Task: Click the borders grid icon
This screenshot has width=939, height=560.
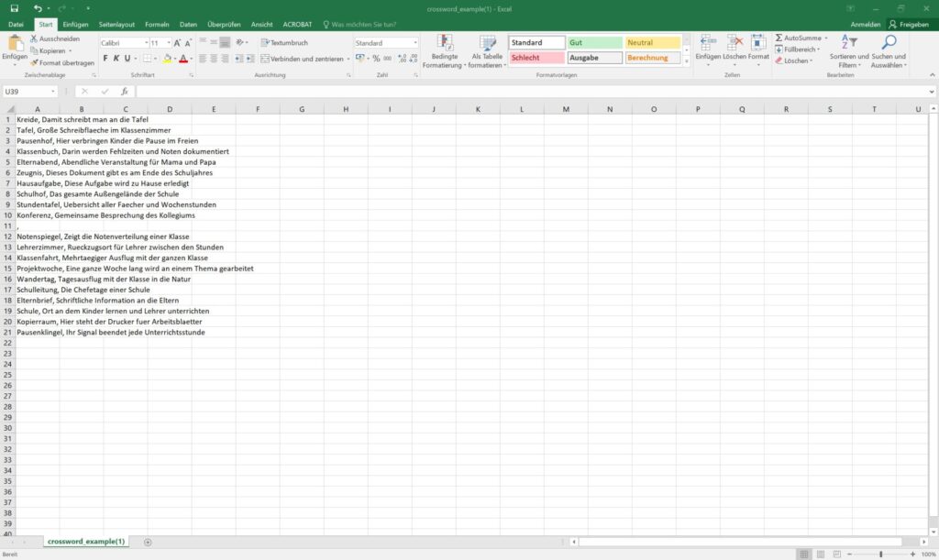Action: pos(148,59)
